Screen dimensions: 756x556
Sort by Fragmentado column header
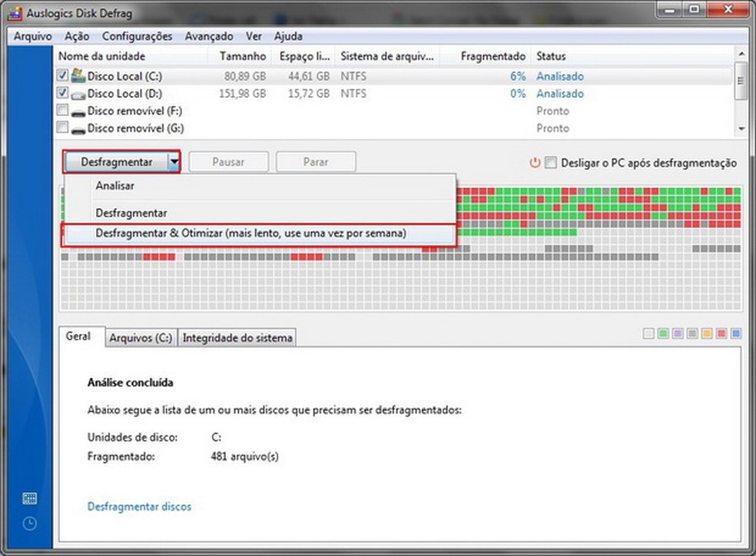pos(485,56)
